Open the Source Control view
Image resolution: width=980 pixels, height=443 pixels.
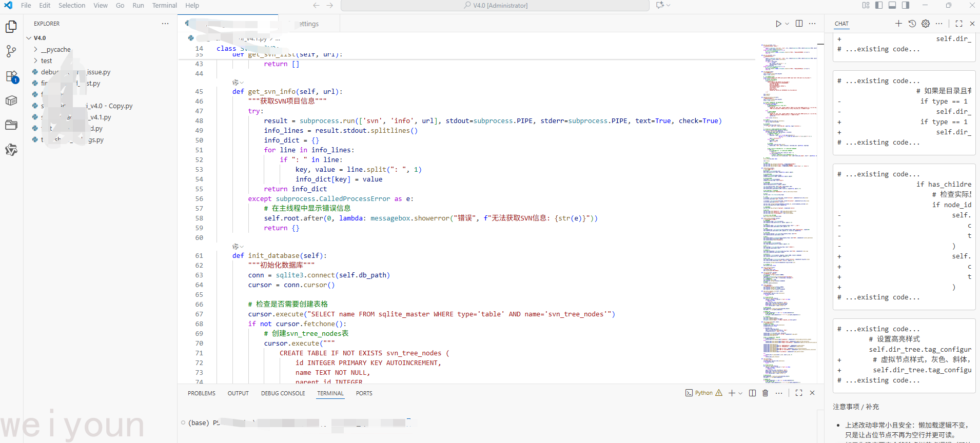11,51
